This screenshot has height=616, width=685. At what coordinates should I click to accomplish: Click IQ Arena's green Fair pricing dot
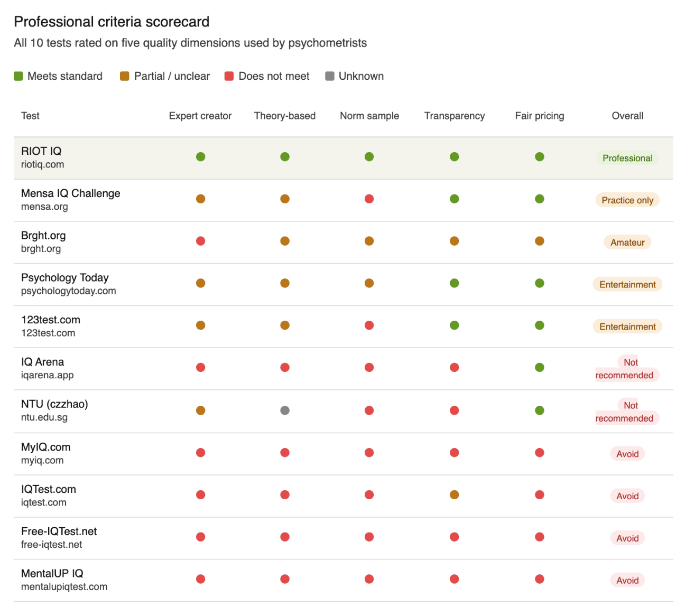(x=540, y=368)
